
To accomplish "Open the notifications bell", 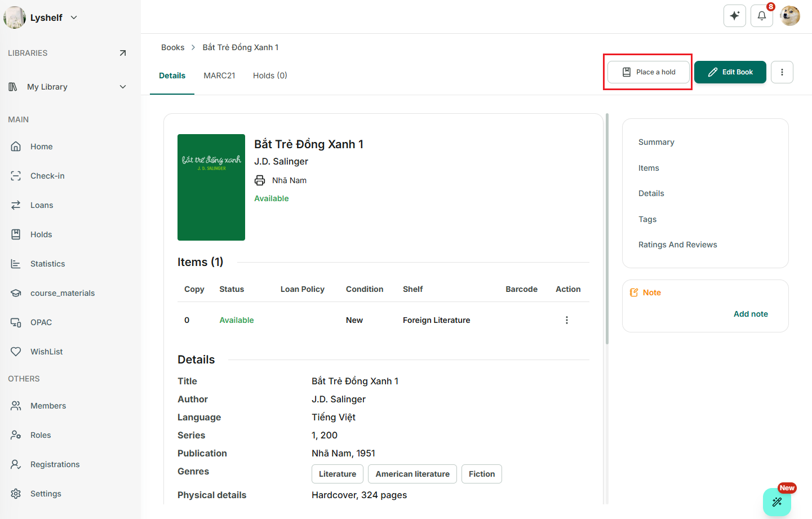I will tap(762, 16).
